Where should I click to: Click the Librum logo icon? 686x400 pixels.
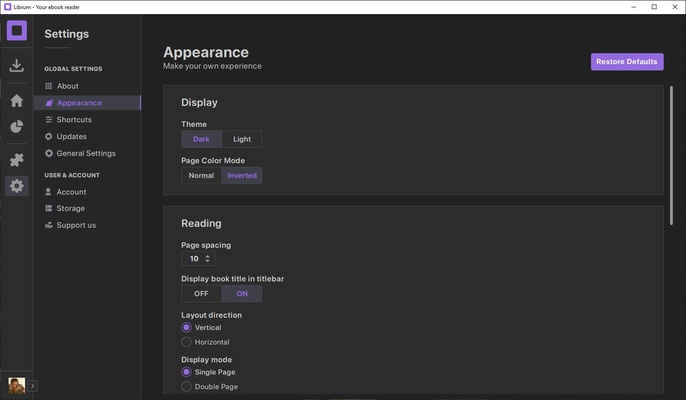(x=16, y=31)
